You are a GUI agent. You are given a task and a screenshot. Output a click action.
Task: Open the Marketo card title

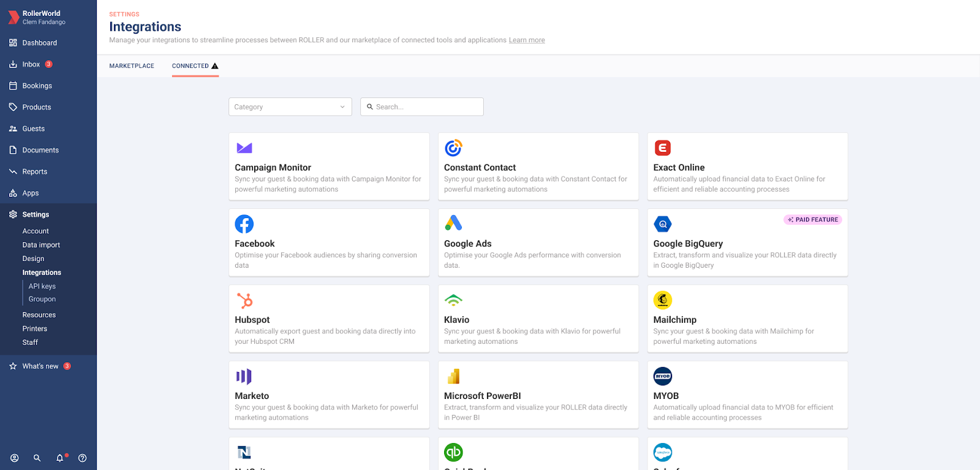click(252, 396)
